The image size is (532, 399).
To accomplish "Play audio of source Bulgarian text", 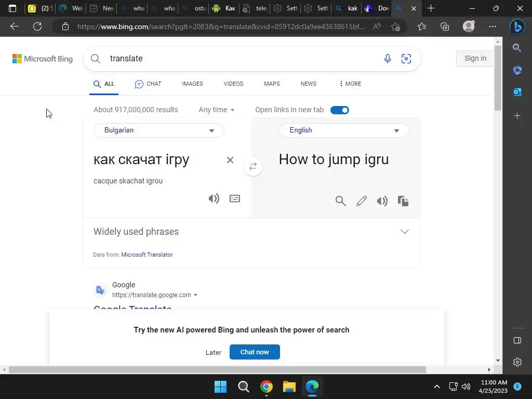I will pos(214,198).
